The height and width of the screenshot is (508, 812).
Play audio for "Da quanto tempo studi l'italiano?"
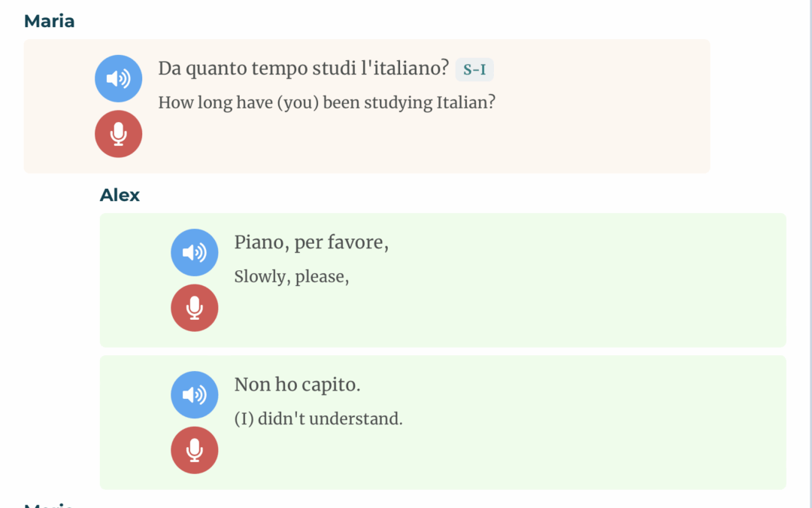pyautogui.click(x=119, y=78)
